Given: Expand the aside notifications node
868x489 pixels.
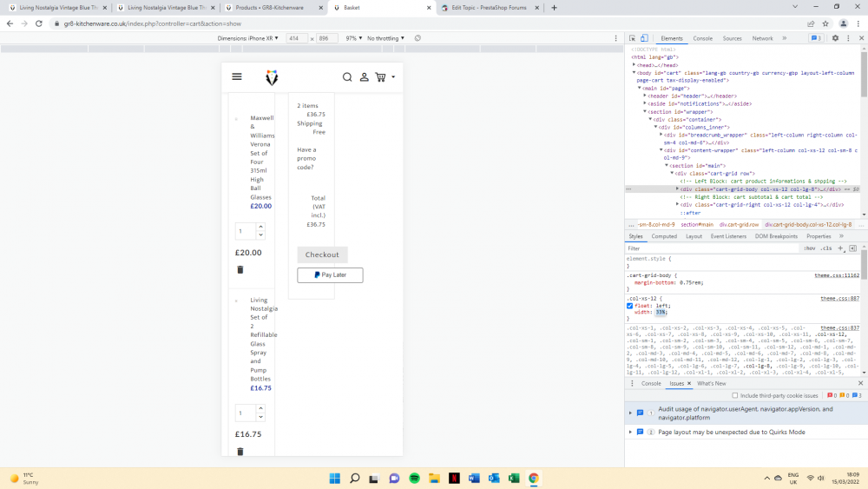Looking at the screenshot, I should [645, 103].
